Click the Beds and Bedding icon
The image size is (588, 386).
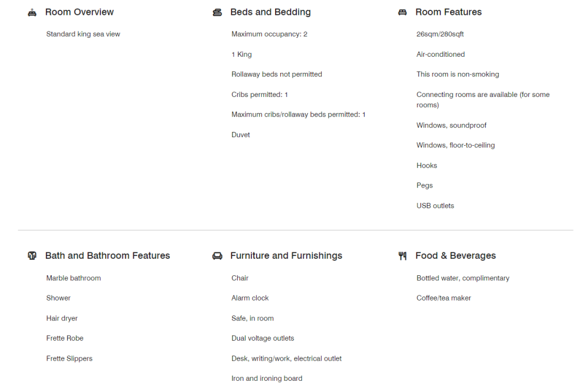pyautogui.click(x=217, y=12)
